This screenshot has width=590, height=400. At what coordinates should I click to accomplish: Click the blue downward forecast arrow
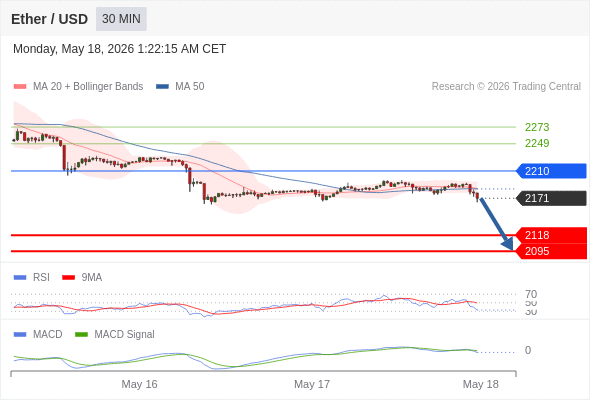click(496, 224)
